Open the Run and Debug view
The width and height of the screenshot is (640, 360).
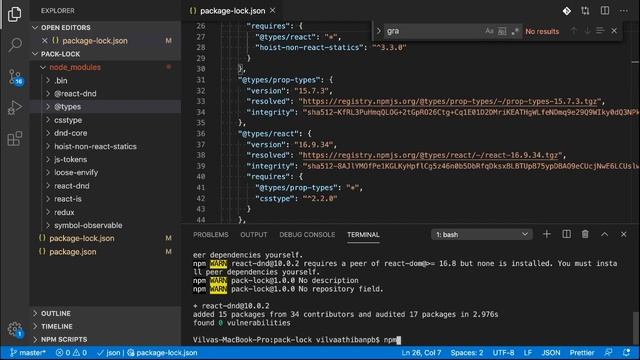point(15,107)
